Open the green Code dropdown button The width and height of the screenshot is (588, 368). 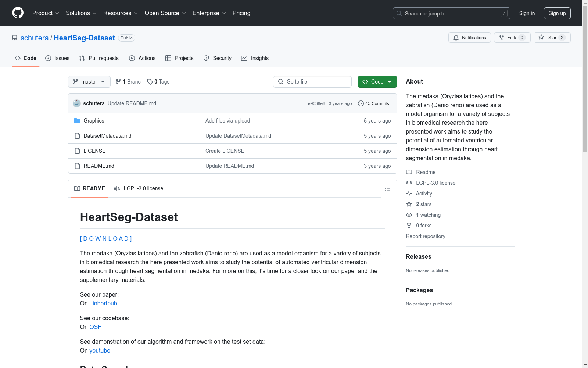(377, 82)
